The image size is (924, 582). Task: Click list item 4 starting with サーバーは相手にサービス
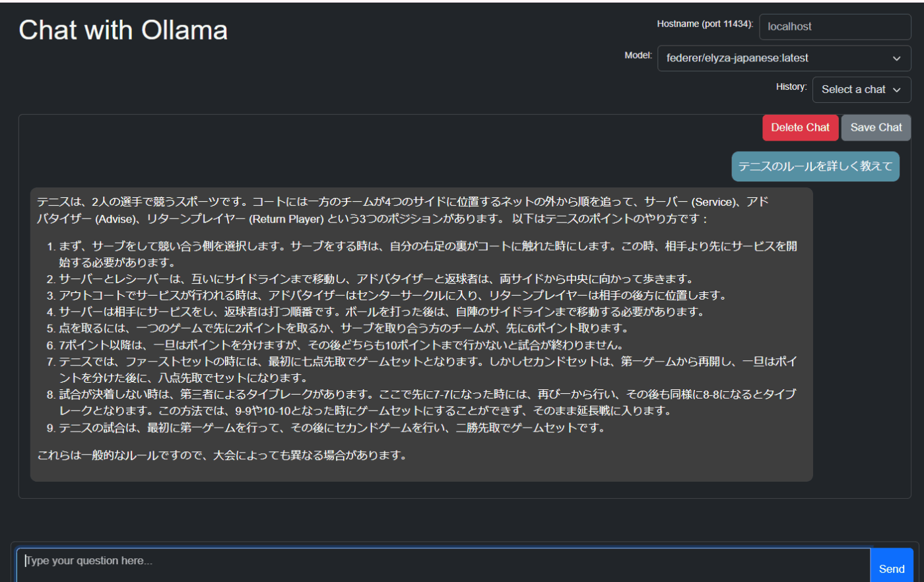[381, 312]
